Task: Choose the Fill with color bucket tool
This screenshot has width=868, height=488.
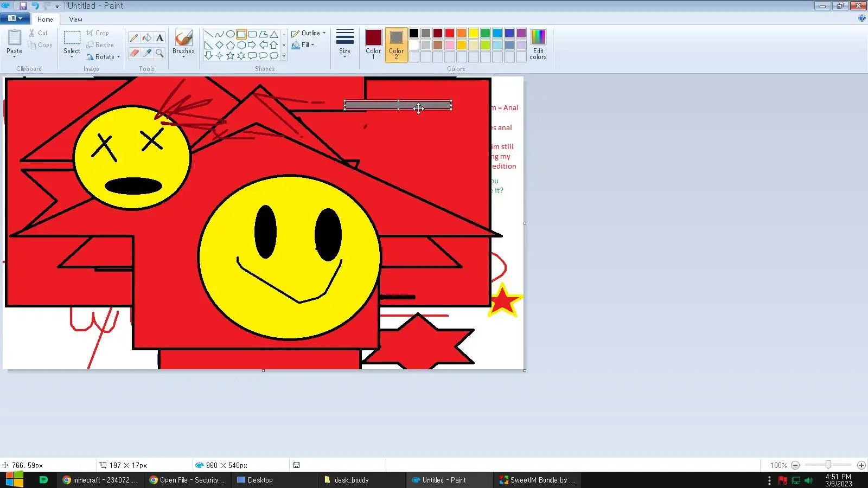Action: tap(147, 37)
